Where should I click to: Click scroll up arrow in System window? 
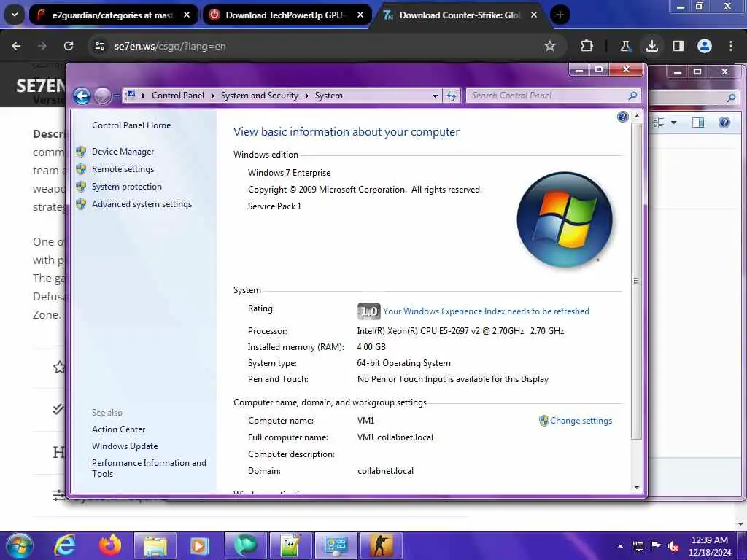pyautogui.click(x=636, y=116)
